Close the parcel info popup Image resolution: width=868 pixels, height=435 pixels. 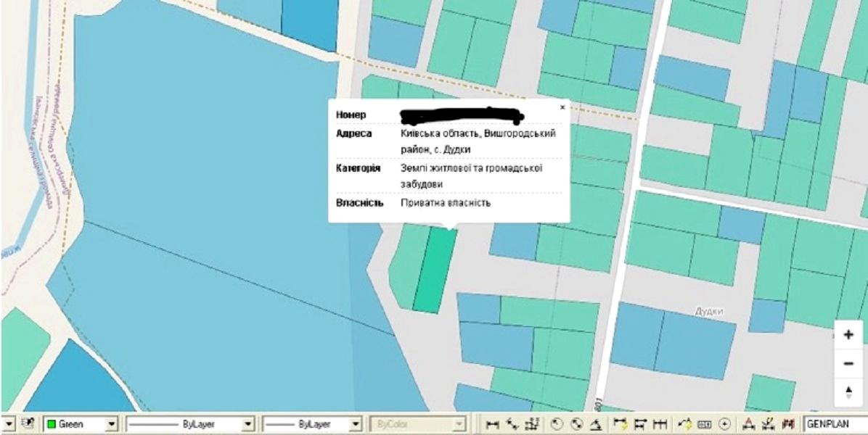point(562,107)
